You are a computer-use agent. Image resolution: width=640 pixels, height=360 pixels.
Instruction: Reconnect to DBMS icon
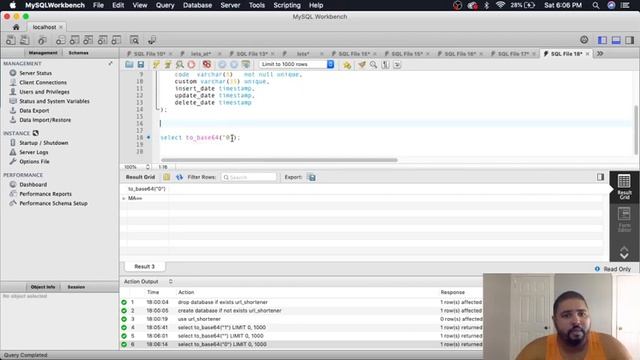coord(152,40)
